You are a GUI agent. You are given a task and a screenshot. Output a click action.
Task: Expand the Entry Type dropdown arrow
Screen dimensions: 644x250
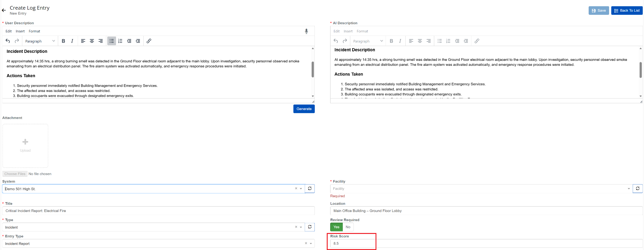pyautogui.click(x=311, y=244)
